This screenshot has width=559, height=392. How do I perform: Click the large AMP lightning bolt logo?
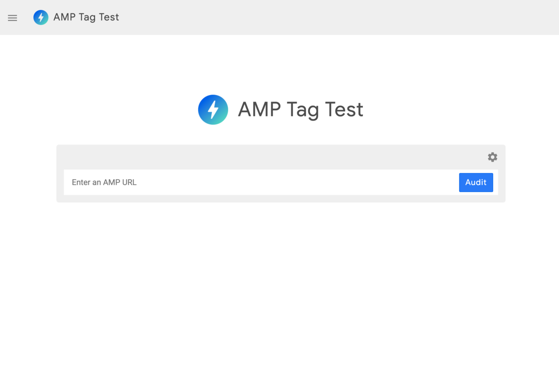(x=213, y=109)
